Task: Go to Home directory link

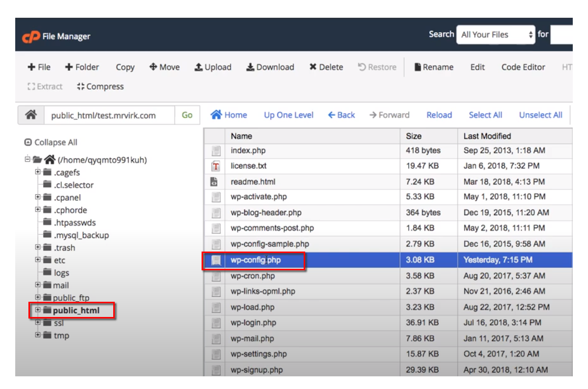Action: (228, 115)
